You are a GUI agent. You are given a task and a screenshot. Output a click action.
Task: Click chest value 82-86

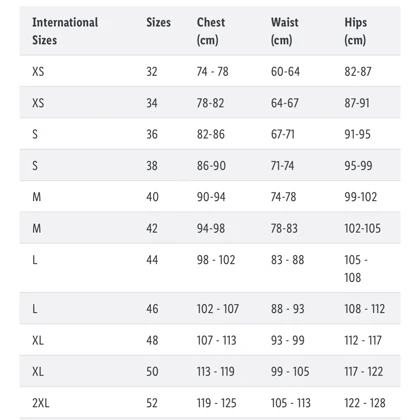[x=211, y=134]
